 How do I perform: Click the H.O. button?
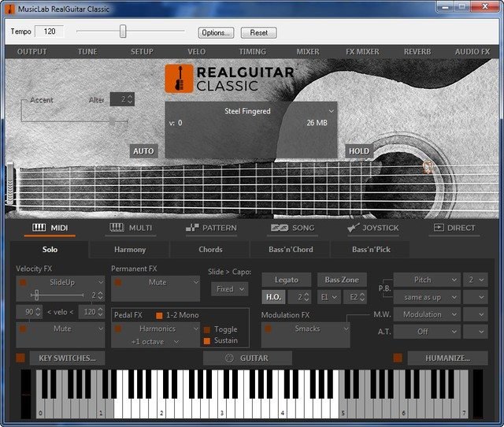273,297
